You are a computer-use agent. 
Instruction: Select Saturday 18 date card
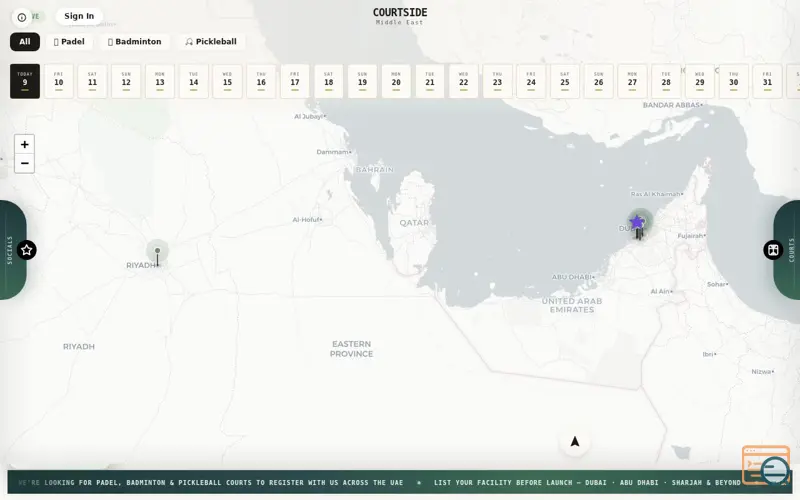tap(329, 81)
